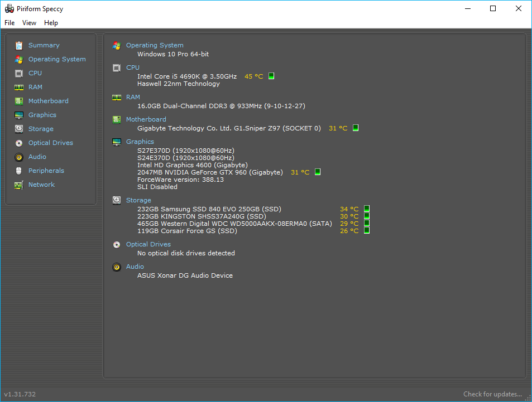Screen dimensions: 532x402
Task: Click the S27E370D monitor entry
Action: pyautogui.click(x=186, y=151)
